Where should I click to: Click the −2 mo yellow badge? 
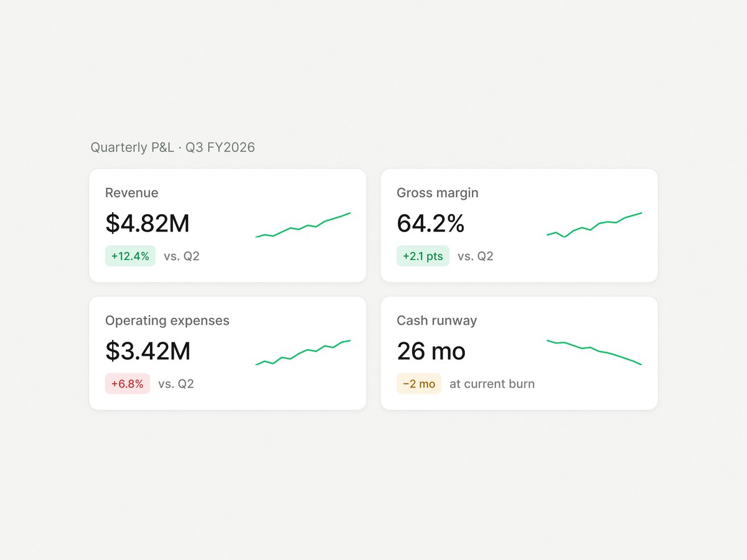click(x=419, y=383)
